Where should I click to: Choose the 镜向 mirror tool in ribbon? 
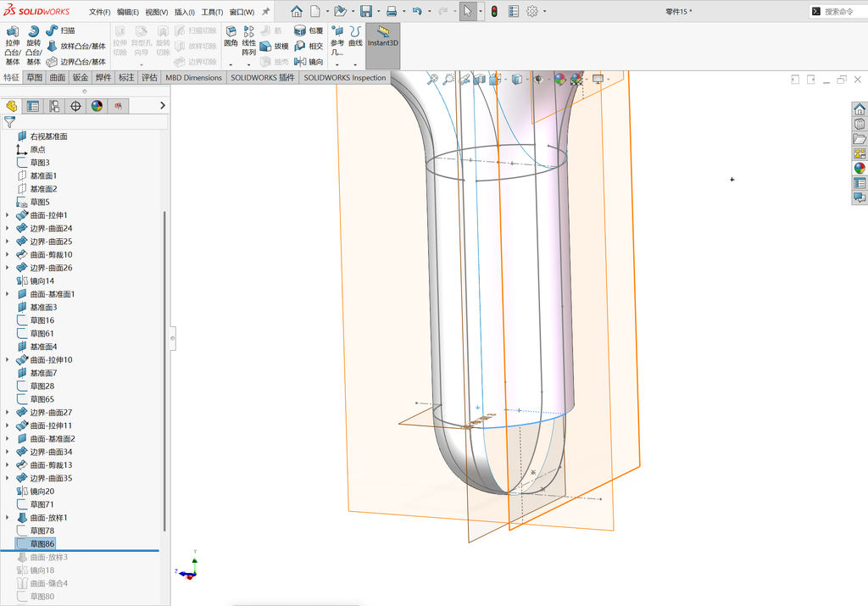pyautogui.click(x=309, y=61)
